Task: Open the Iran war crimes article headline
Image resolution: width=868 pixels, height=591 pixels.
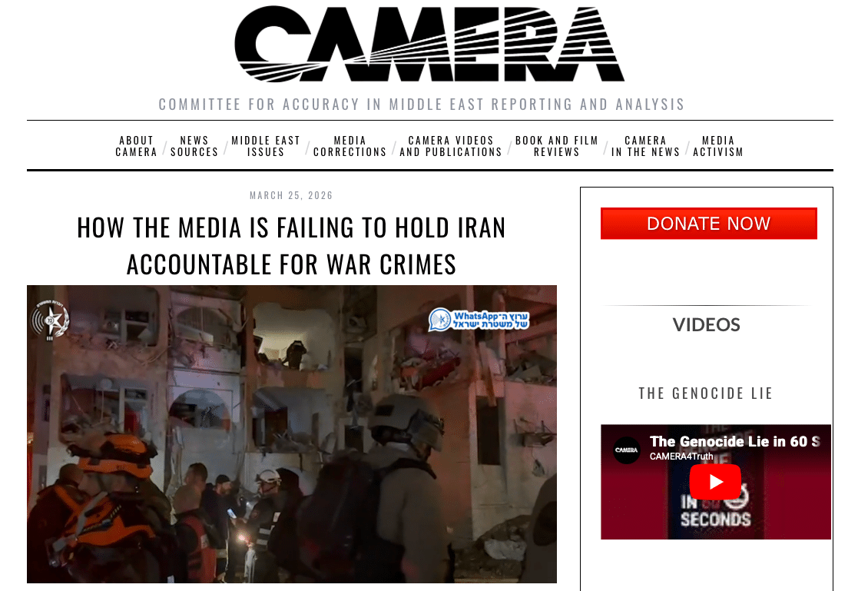Action: [x=291, y=245]
